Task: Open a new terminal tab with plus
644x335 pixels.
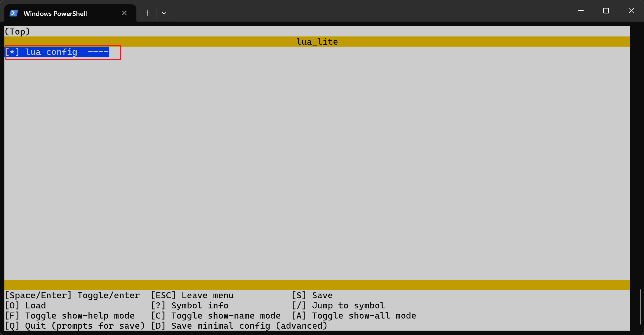Action: [x=148, y=13]
